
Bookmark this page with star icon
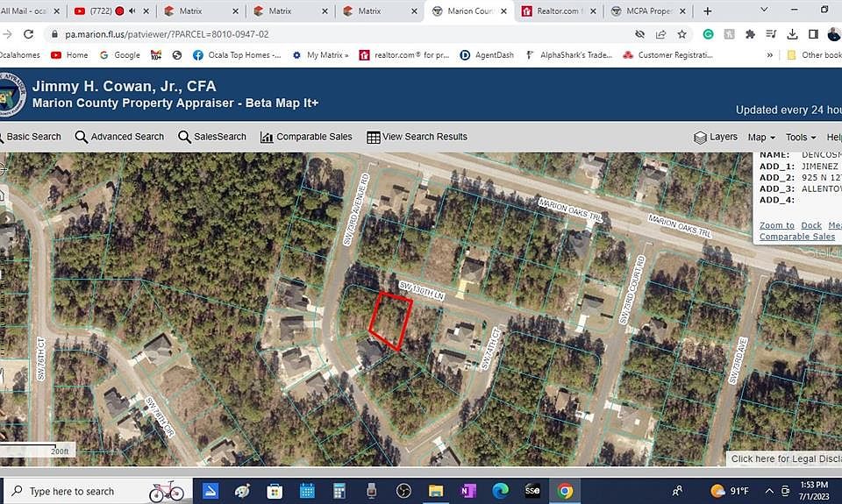[682, 34]
